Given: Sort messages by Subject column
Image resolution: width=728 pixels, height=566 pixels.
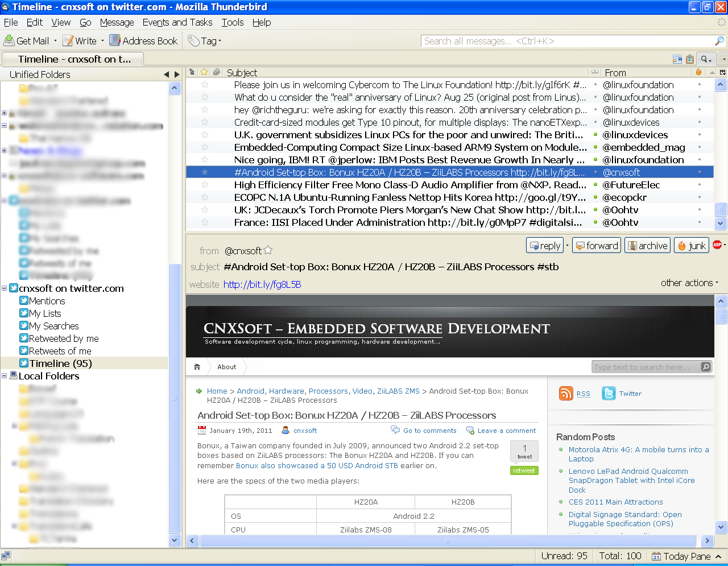Looking at the screenshot, I should (x=406, y=72).
